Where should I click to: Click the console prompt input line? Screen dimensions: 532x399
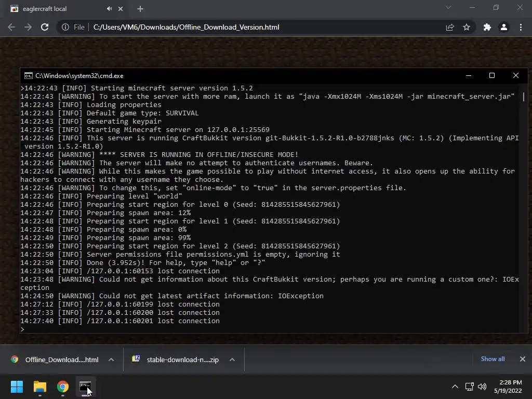[270, 329]
